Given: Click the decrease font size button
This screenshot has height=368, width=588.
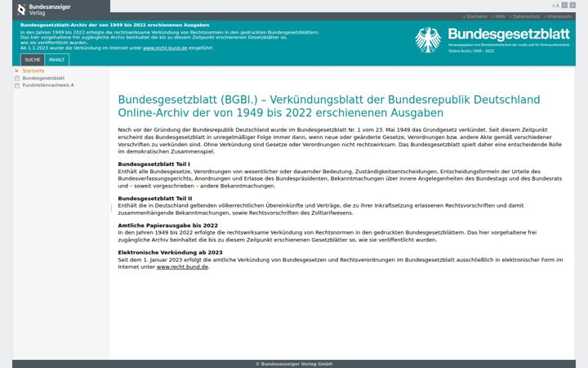Looking at the screenshot, I should [564, 5].
